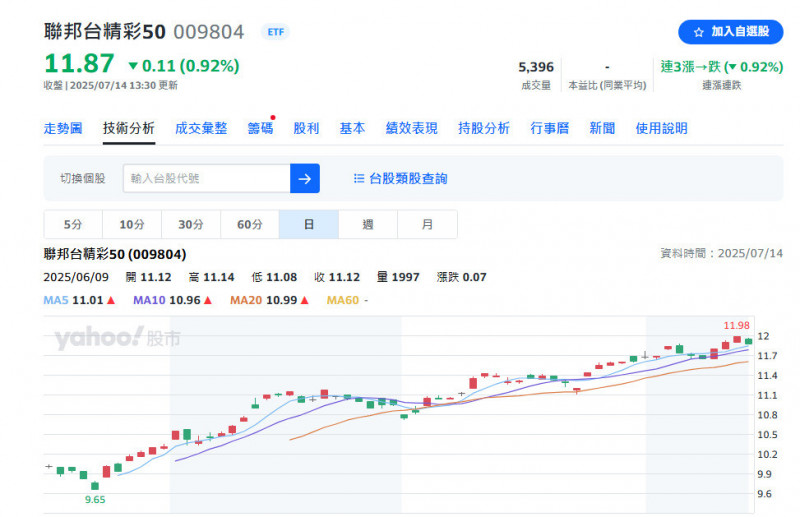Image resolution: width=800 pixels, height=517 pixels.
Task: Click the star icon in 加入自選股 button
Action: [x=698, y=32]
